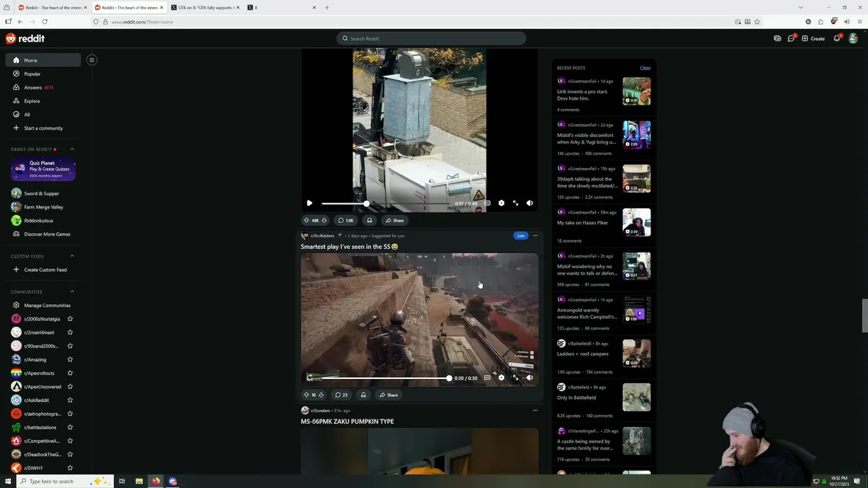Bookmark this page with the star icon
The height and width of the screenshot is (488, 868).
point(757,22)
